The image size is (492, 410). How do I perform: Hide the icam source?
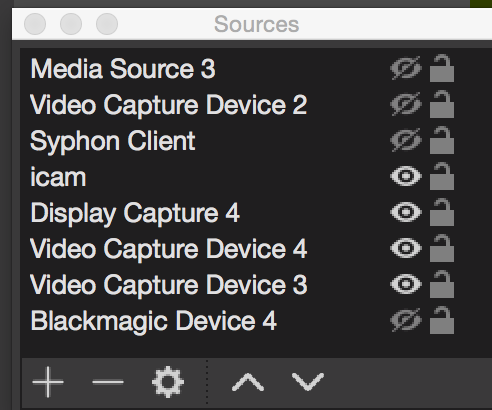[x=406, y=176]
